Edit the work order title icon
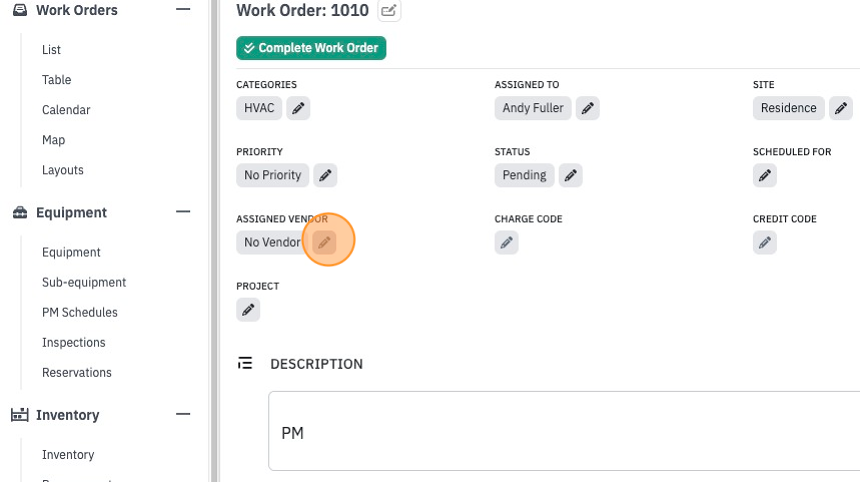 pos(389,10)
